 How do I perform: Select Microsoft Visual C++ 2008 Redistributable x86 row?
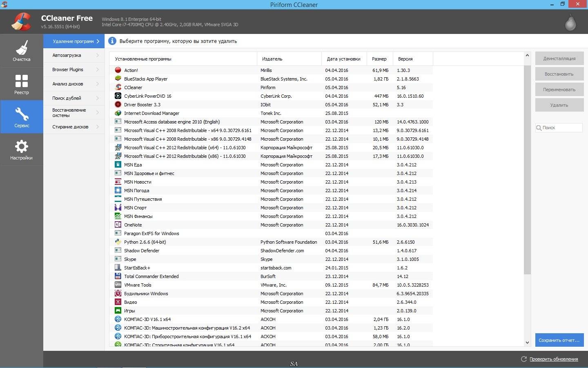[272, 139]
